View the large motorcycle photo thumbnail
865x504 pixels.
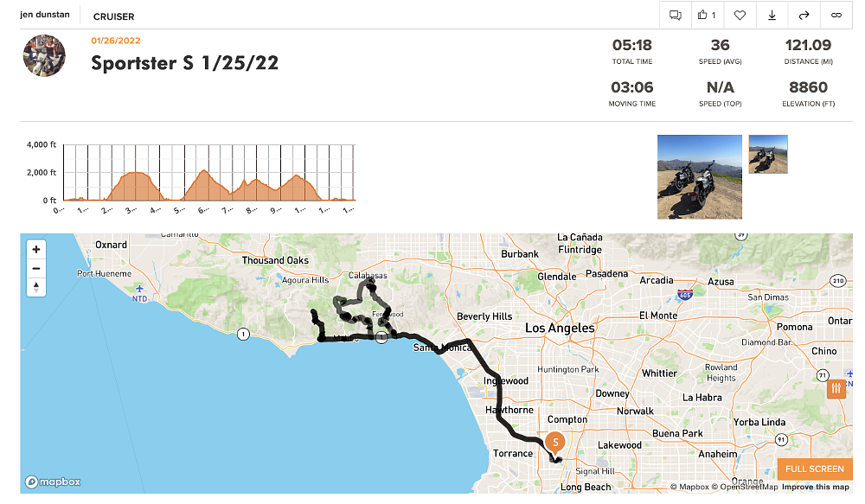point(699,177)
